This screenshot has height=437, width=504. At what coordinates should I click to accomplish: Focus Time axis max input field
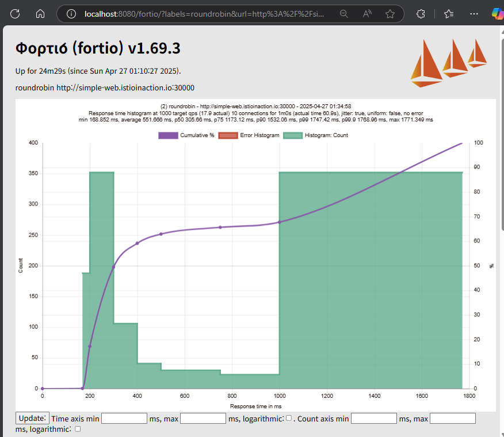coord(203,419)
